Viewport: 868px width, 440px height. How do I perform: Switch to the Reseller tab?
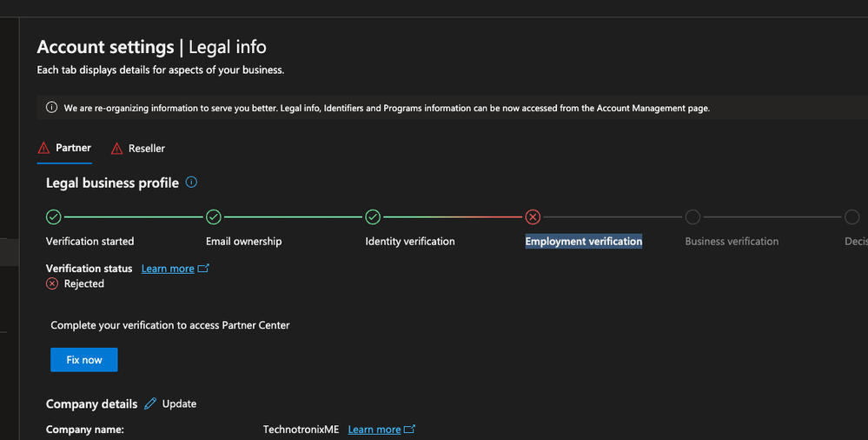click(x=138, y=149)
